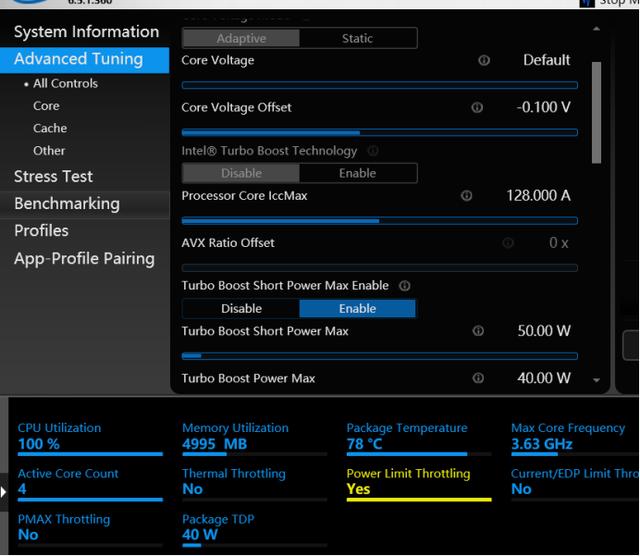This screenshot has height=556, width=640.
Task: Disable Intel Turbo Boost Technology
Action: coord(241,173)
